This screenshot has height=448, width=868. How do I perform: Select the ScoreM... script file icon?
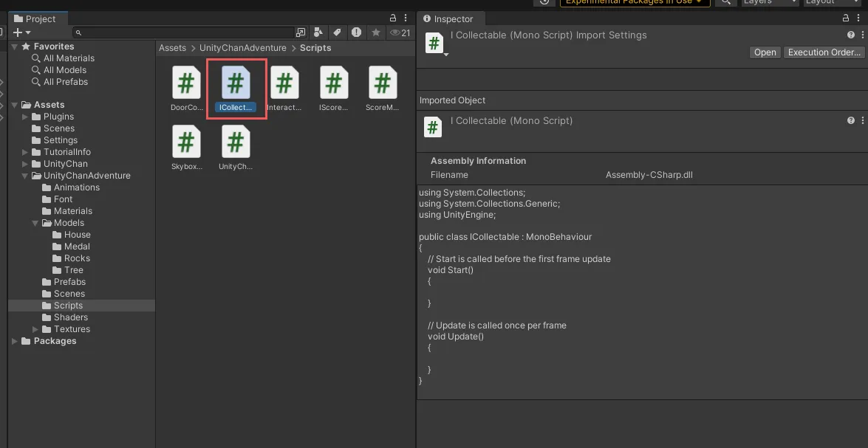click(382, 83)
